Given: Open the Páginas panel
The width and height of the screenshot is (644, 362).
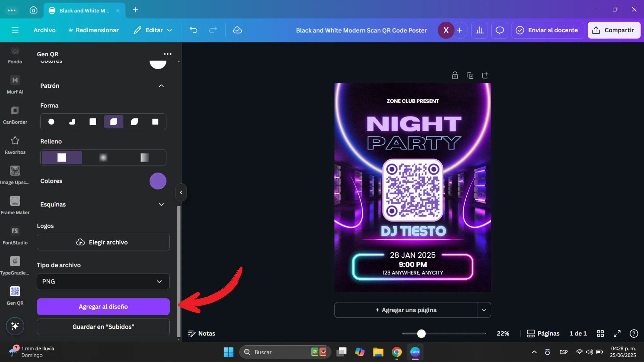Looking at the screenshot, I should (x=543, y=333).
